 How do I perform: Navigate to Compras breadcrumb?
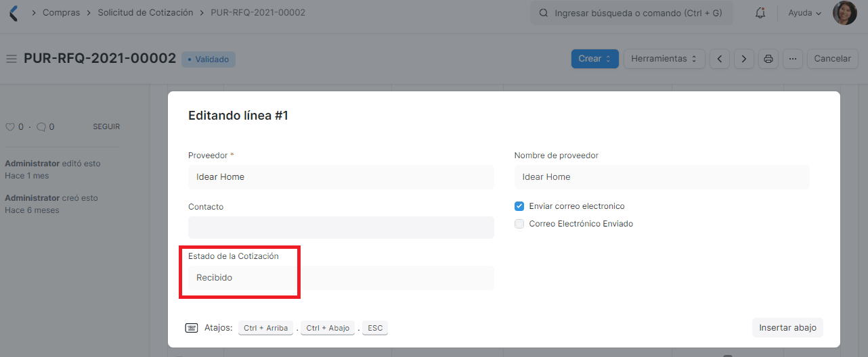[x=61, y=13]
